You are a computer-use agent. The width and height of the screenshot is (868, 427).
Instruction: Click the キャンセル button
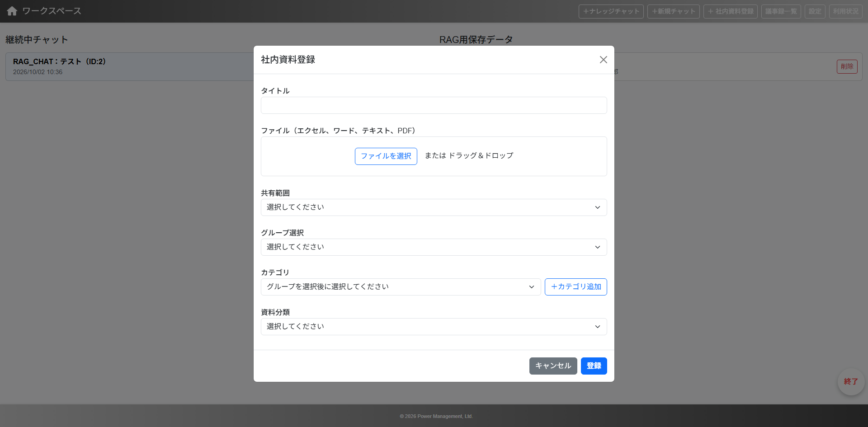(x=553, y=366)
